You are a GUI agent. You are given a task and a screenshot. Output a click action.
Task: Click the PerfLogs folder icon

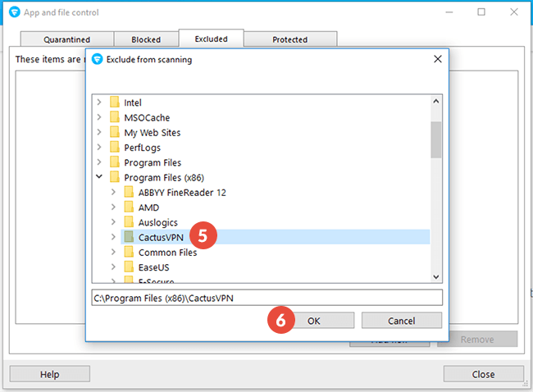(115, 147)
